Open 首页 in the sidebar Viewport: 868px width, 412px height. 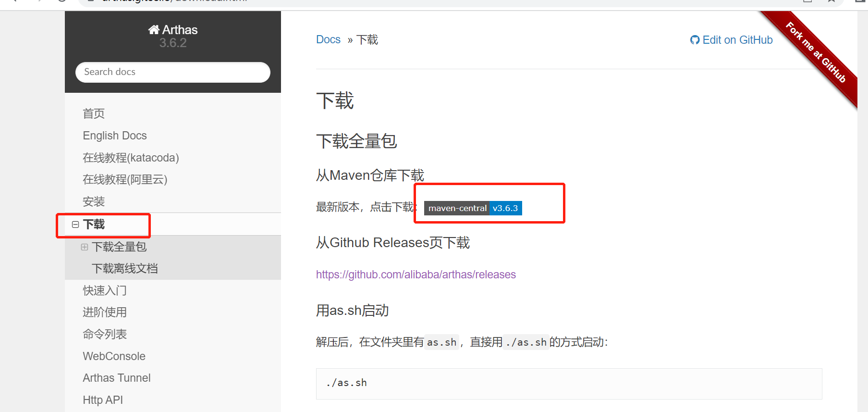click(94, 114)
